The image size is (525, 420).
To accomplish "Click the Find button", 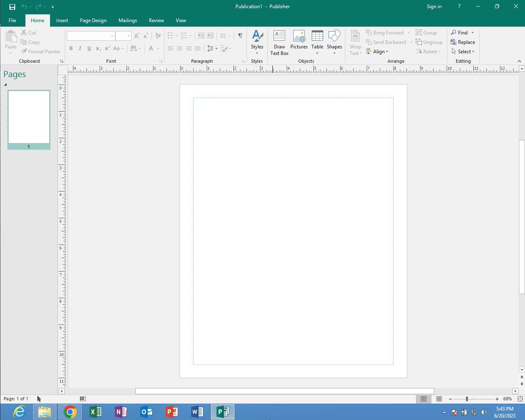I will pyautogui.click(x=459, y=32).
